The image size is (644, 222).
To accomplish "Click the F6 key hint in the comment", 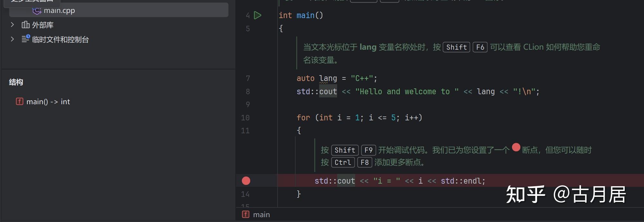I will (480, 47).
